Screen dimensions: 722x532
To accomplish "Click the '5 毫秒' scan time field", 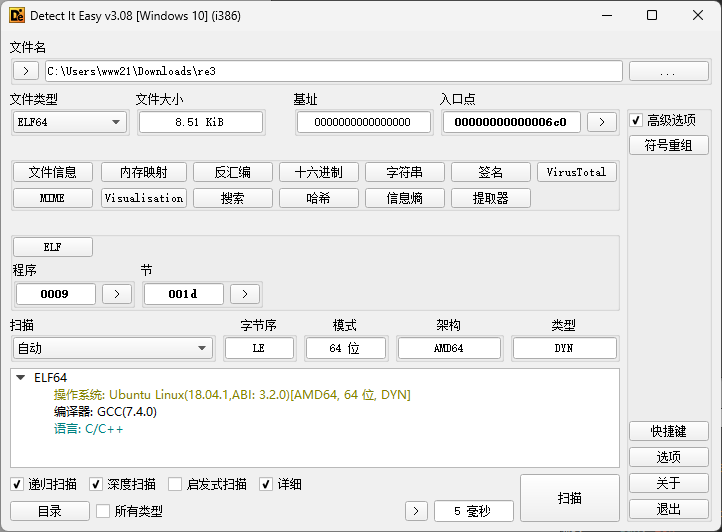I will pyautogui.click(x=474, y=511).
